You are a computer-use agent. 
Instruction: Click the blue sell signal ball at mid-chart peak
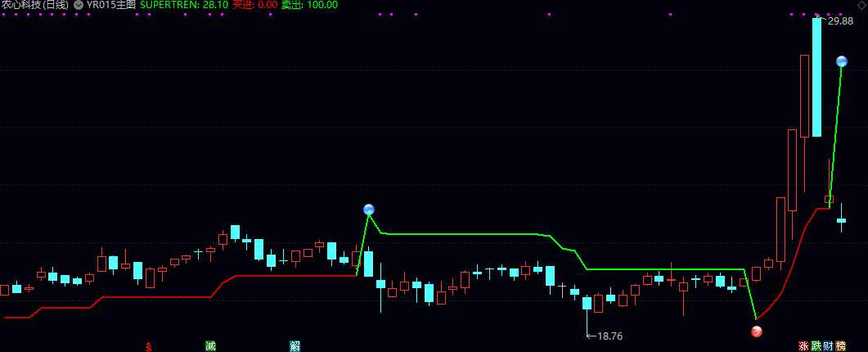tap(369, 210)
